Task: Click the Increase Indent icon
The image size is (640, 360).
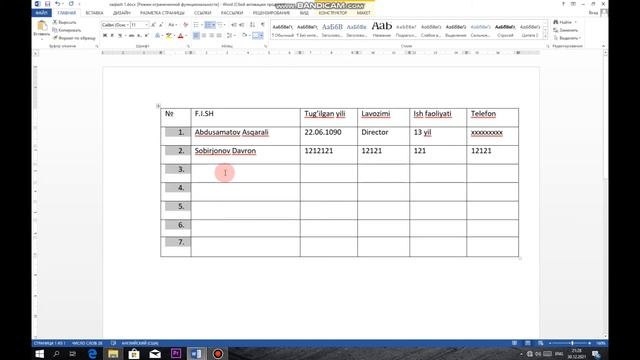Action: (242, 25)
